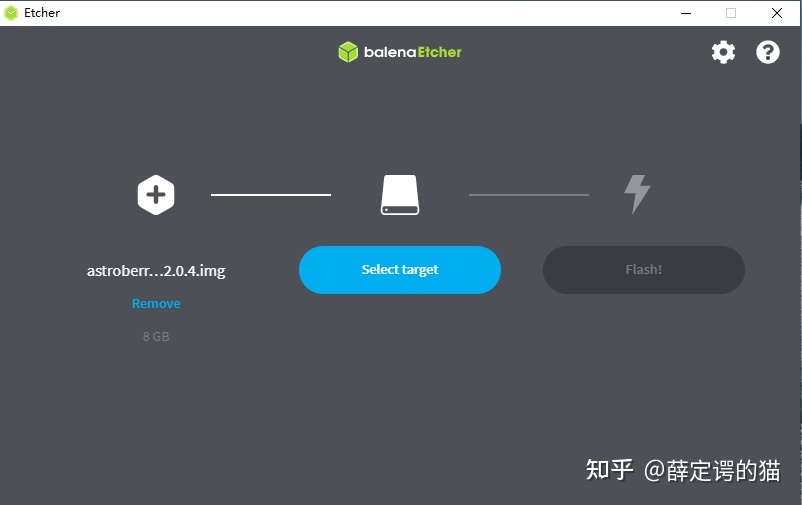Screen dimensions: 802x505
Task: Click the Etcher window title text
Action: coord(42,13)
